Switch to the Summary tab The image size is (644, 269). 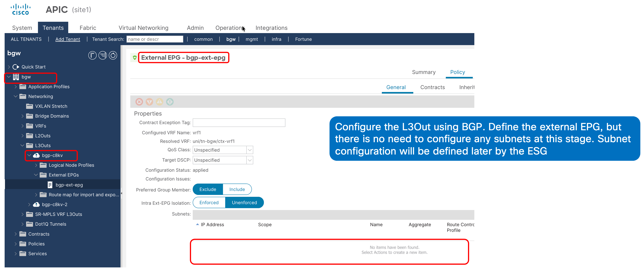click(424, 72)
